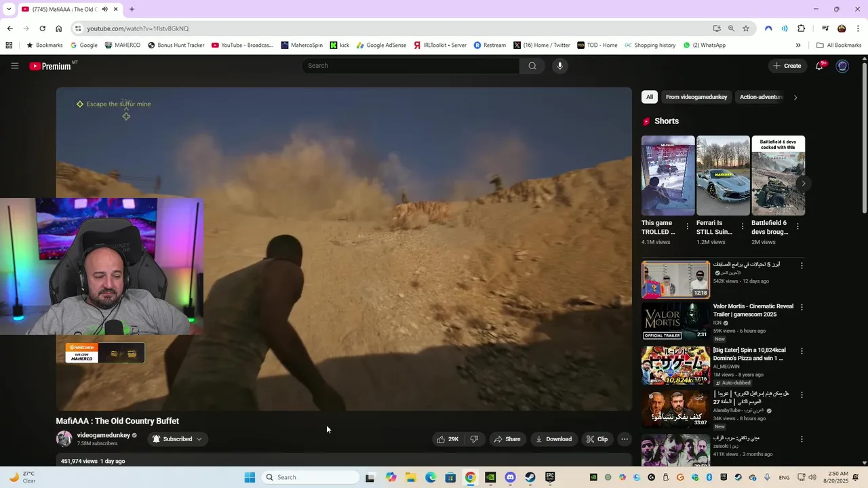The image size is (868, 488).
Task: Open the Bonus Hunt Tracker bookmark
Action: pyautogui.click(x=176, y=45)
